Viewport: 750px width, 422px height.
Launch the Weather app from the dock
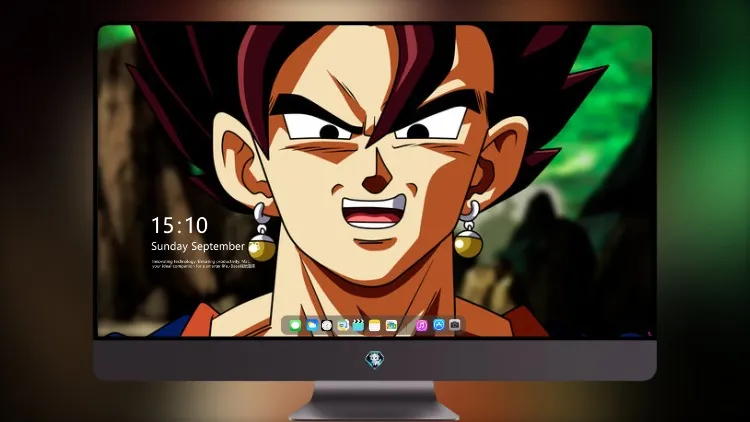pos(312,325)
